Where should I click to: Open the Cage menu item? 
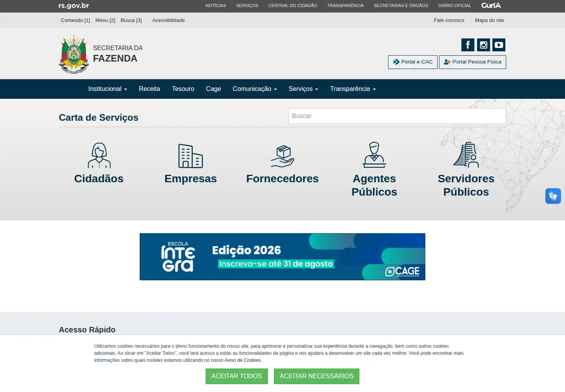(213, 89)
